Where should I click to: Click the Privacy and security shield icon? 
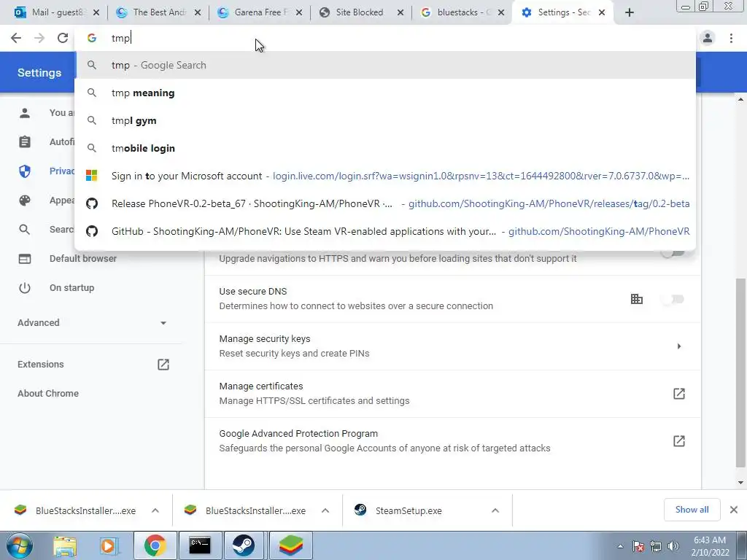coord(25,171)
